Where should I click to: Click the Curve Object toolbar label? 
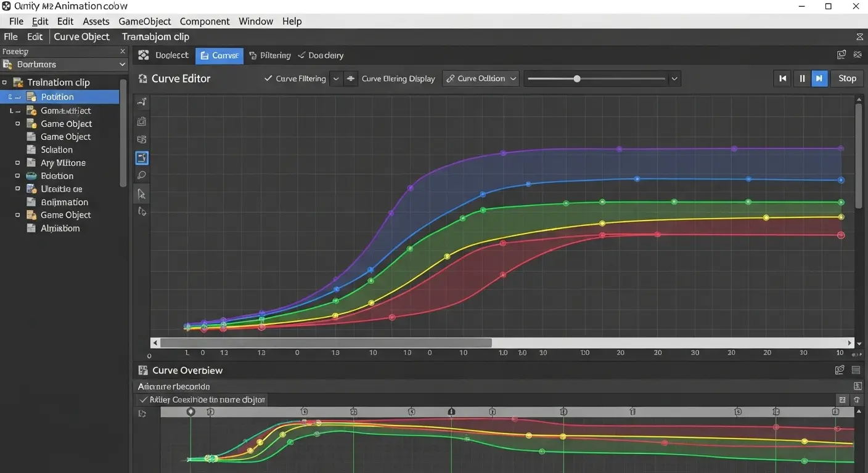pos(81,37)
